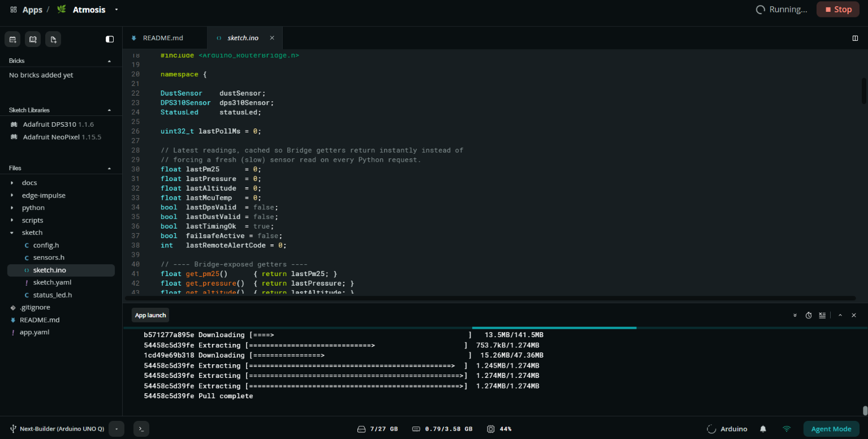868x439 pixels.
Task: Click the split editor icon
Action: click(855, 38)
